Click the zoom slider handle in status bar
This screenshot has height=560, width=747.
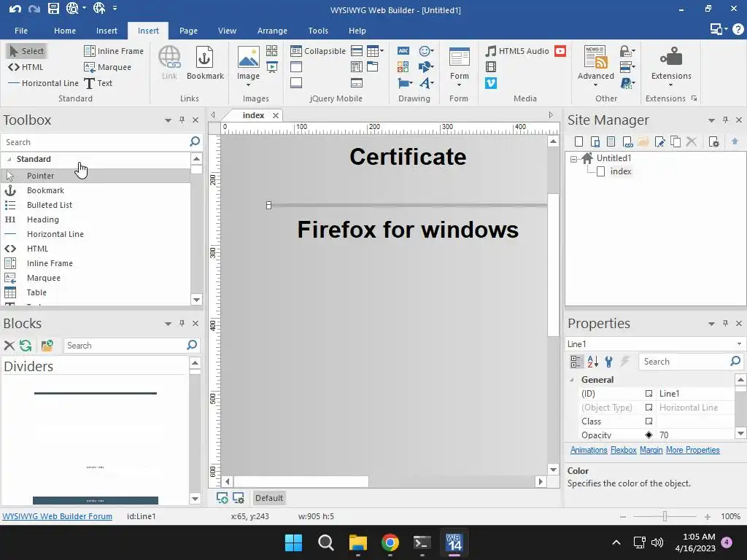point(665,516)
